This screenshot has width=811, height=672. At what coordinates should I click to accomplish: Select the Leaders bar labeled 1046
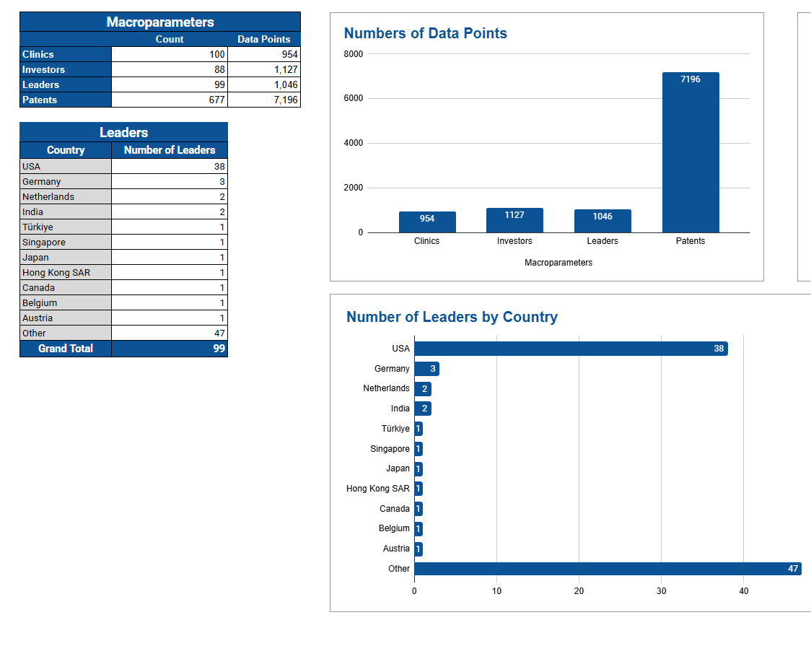[602, 221]
